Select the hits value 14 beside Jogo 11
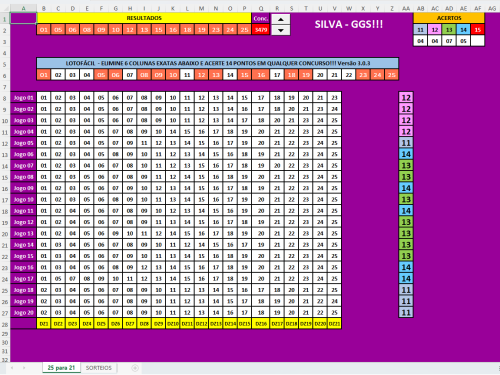 tap(406, 211)
